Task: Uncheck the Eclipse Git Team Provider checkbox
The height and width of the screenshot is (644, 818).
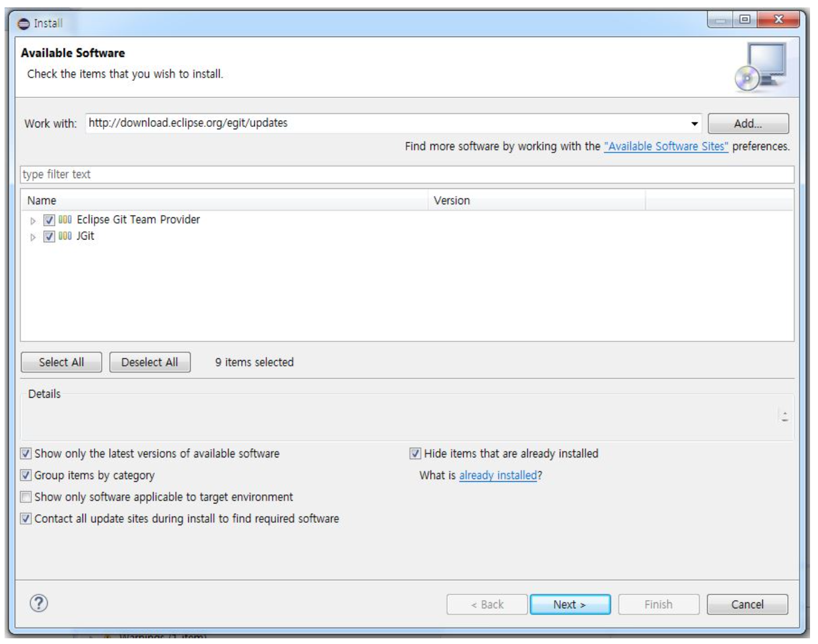Action: pyautogui.click(x=49, y=220)
